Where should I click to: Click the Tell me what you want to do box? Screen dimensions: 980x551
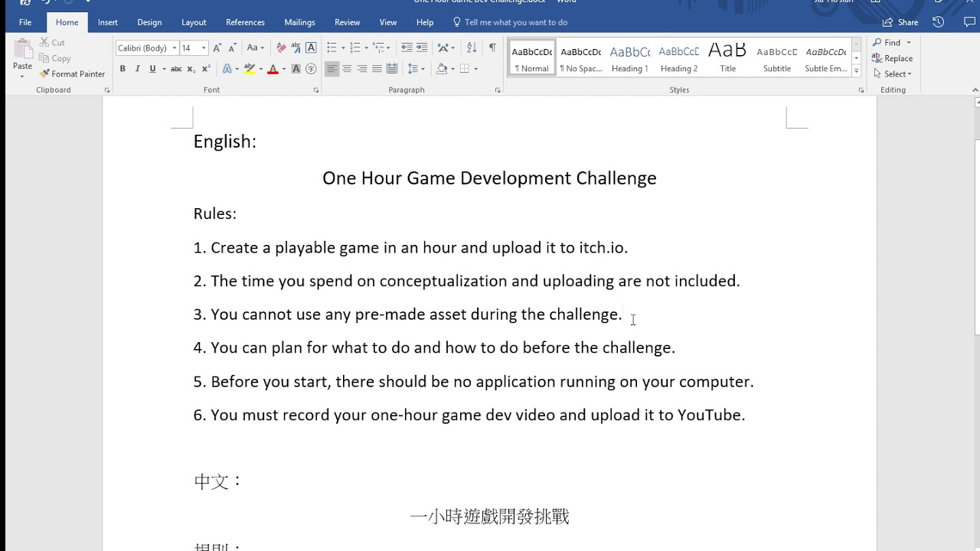510,22
